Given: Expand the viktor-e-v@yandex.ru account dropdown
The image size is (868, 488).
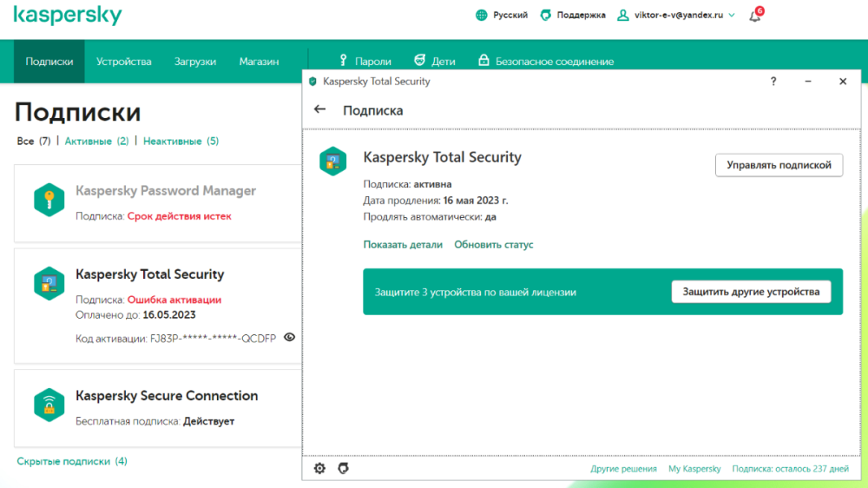Looking at the screenshot, I should (732, 15).
